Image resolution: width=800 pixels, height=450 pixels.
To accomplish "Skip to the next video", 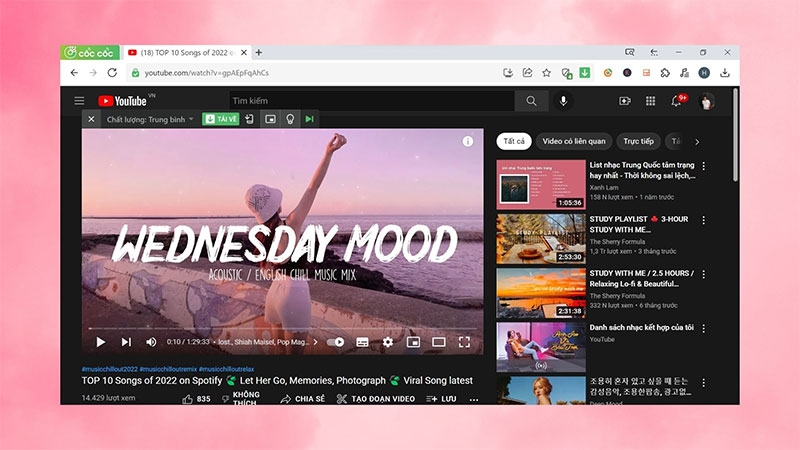I will coord(126,342).
